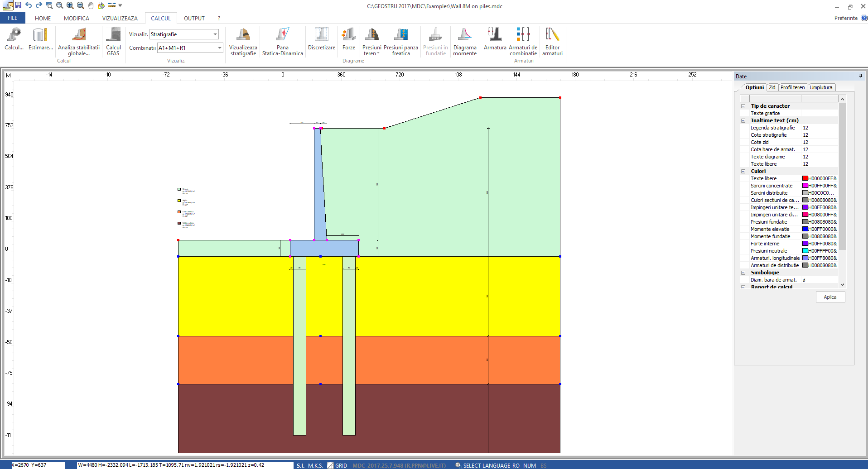Click the Aplica button
868x469 pixels.
pyautogui.click(x=830, y=297)
